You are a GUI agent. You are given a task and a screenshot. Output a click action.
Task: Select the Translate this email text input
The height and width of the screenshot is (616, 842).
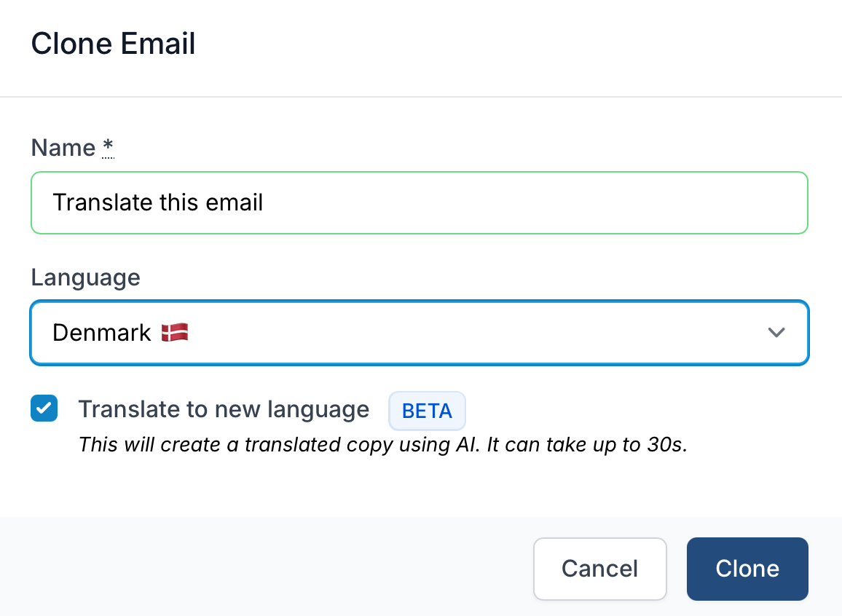(419, 202)
